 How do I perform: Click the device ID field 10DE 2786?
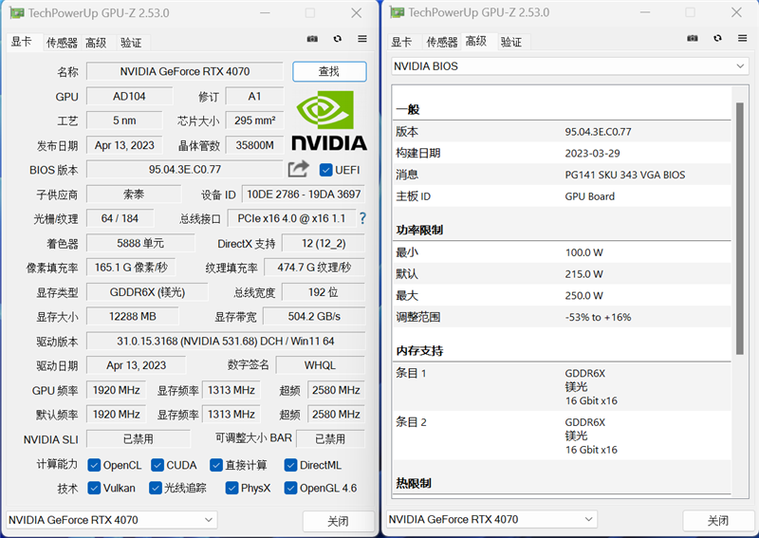coord(304,194)
